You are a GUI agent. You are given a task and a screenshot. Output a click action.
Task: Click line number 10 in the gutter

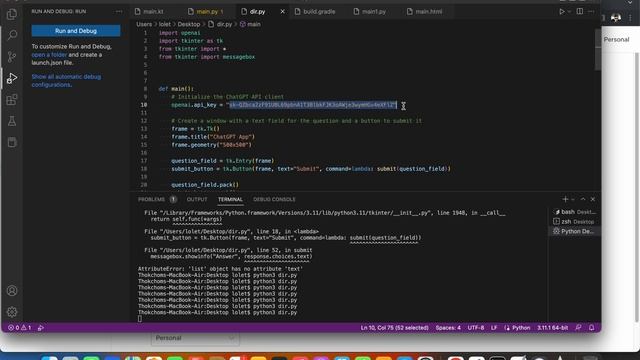(x=144, y=105)
